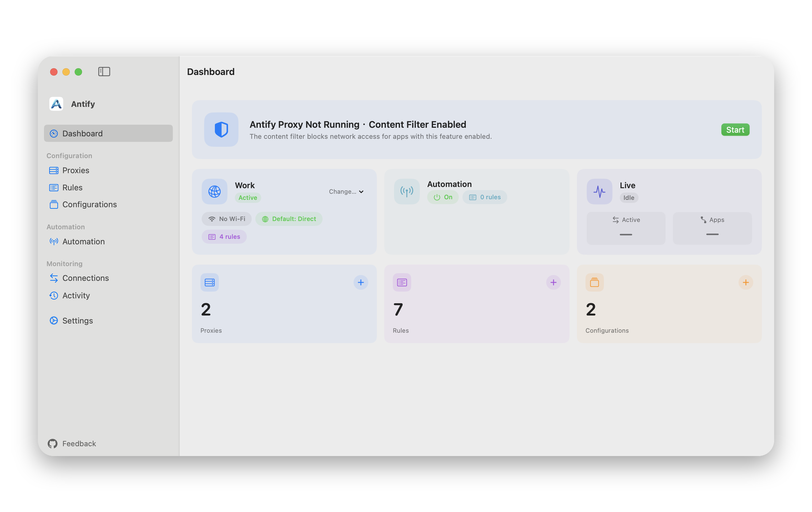Click the 4 rules chip
This screenshot has height=512, width=812.
point(224,237)
